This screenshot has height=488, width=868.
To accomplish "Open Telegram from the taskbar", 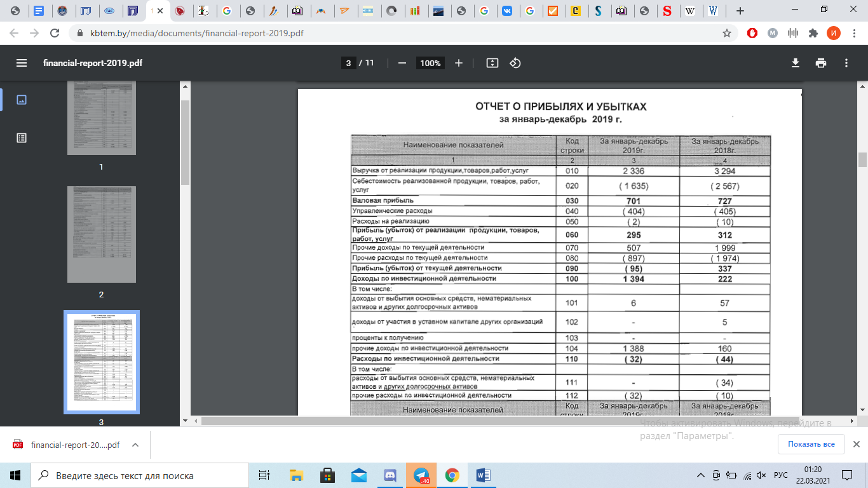I will [421, 475].
